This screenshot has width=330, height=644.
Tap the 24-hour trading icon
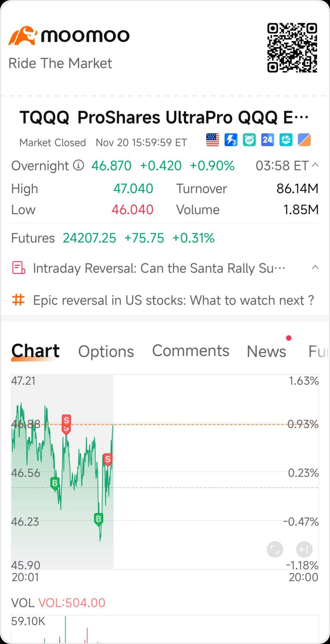coord(267,140)
